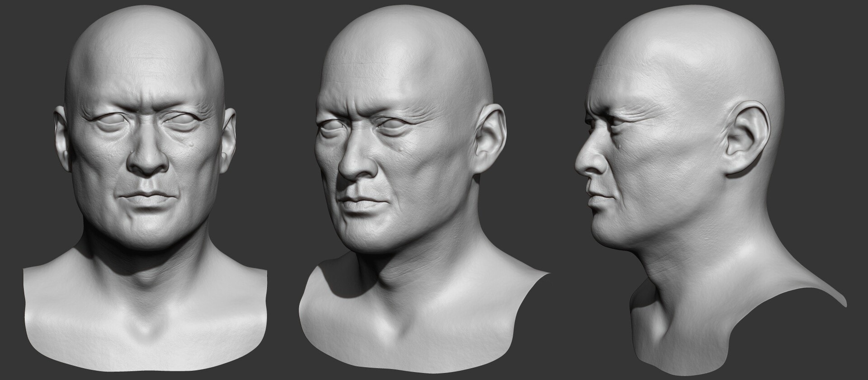868x380 pixels.
Task: Click the lips of the front-view bust
Action: point(146,199)
